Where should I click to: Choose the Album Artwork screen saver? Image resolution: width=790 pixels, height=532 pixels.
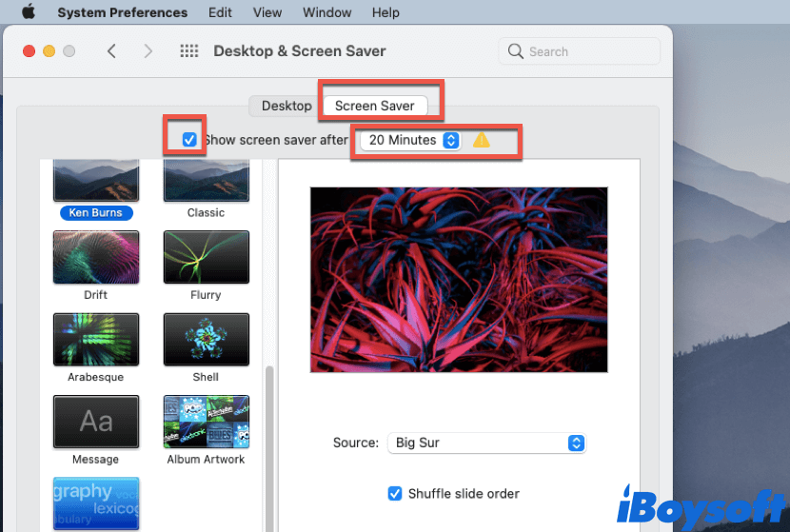[x=206, y=422]
